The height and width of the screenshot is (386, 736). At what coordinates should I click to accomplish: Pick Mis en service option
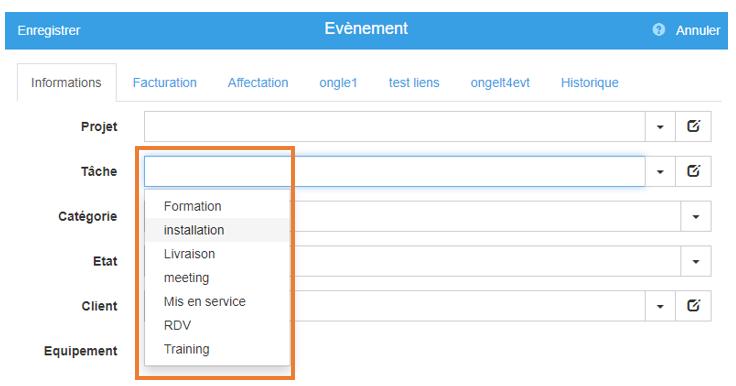(x=217, y=301)
